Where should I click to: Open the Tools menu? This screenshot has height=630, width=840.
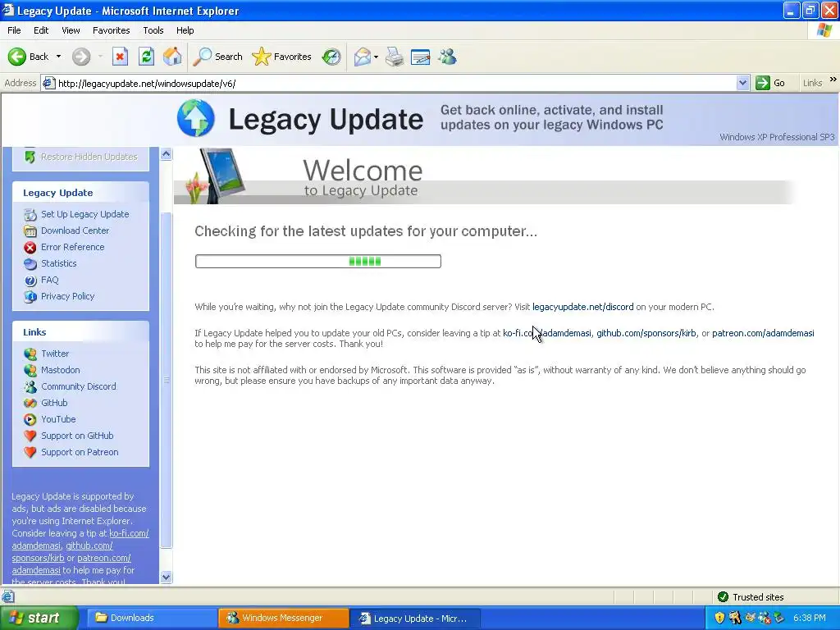[x=153, y=30]
